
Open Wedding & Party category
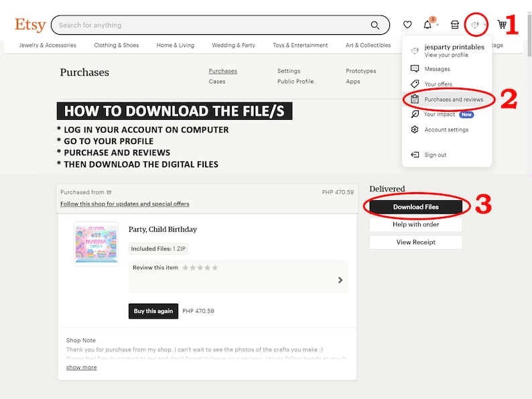(233, 45)
